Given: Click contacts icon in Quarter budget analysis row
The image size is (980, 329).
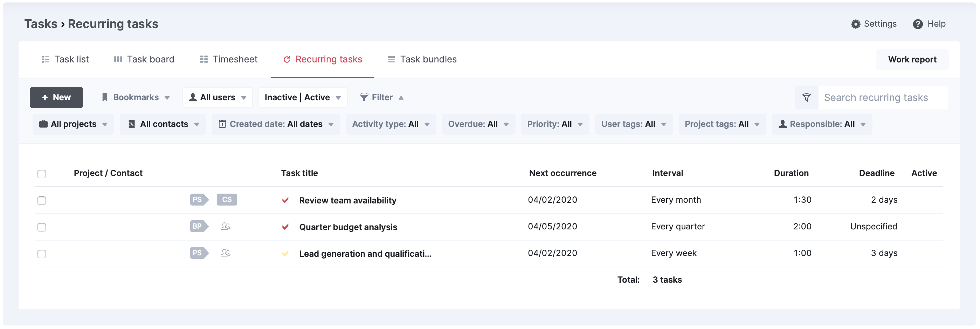Looking at the screenshot, I should click(226, 226).
